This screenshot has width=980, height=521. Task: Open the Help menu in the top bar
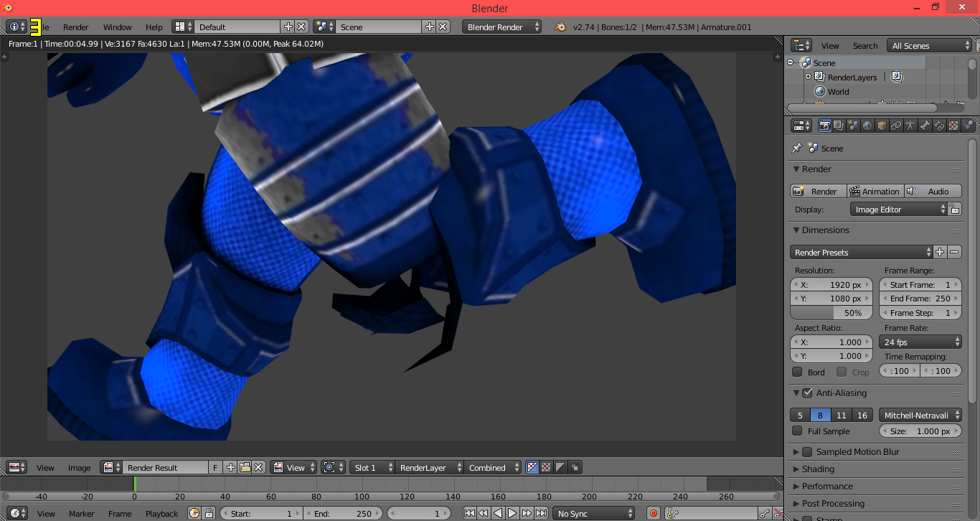[x=154, y=27]
